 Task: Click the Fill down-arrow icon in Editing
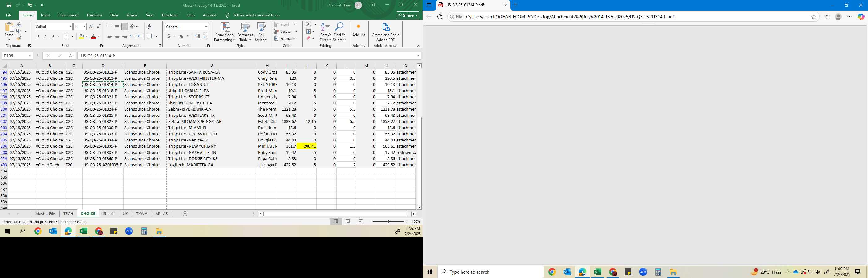coord(308,31)
